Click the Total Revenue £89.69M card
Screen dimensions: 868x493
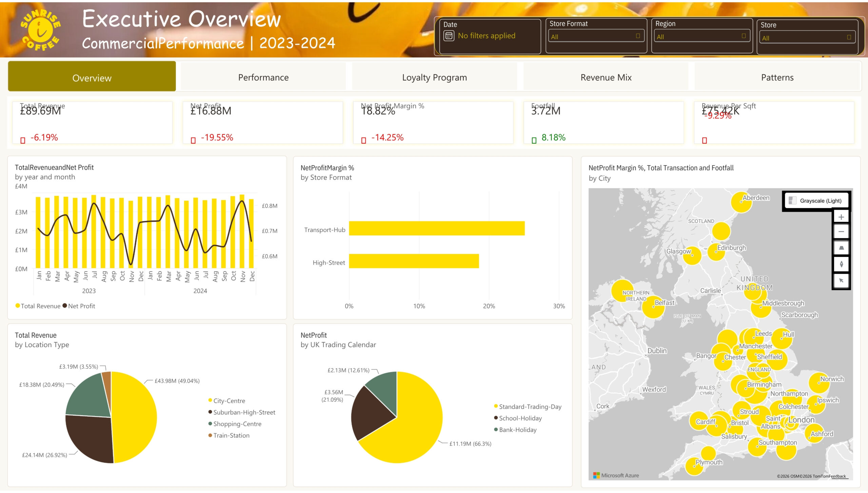pos(92,122)
